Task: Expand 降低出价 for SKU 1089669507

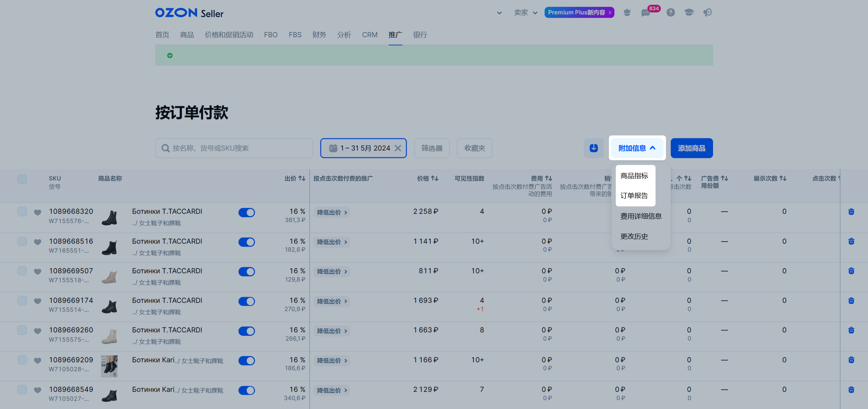Action: pos(332,272)
